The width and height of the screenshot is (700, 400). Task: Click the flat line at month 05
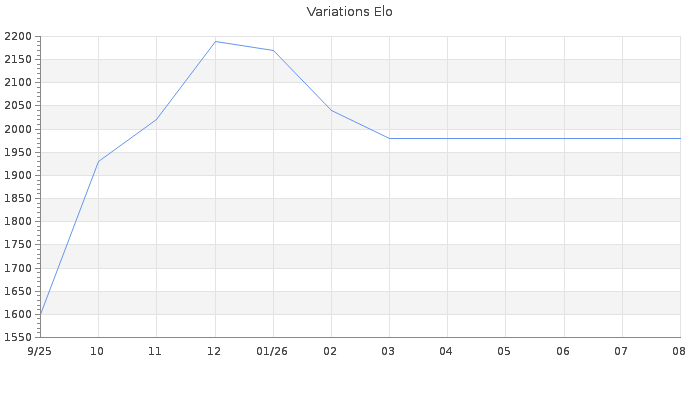click(505, 138)
